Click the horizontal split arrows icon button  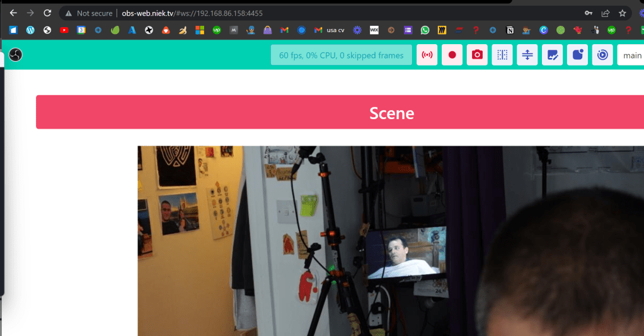(527, 55)
